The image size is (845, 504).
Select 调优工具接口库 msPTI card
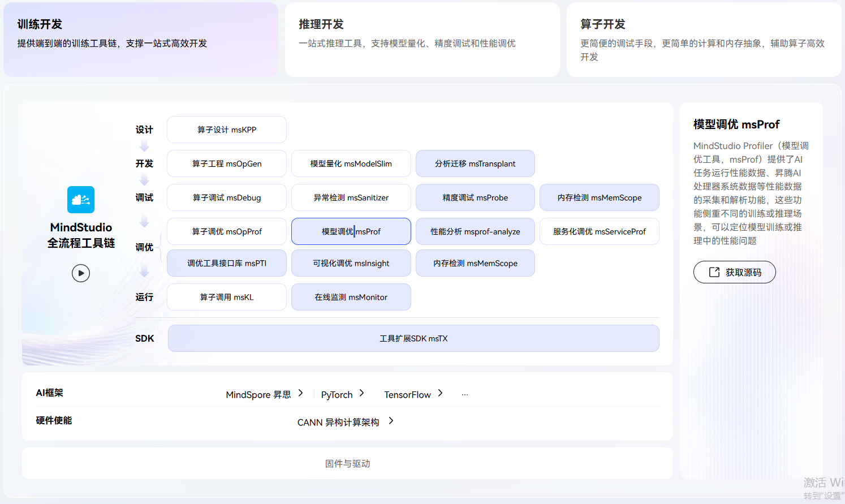pyautogui.click(x=227, y=263)
